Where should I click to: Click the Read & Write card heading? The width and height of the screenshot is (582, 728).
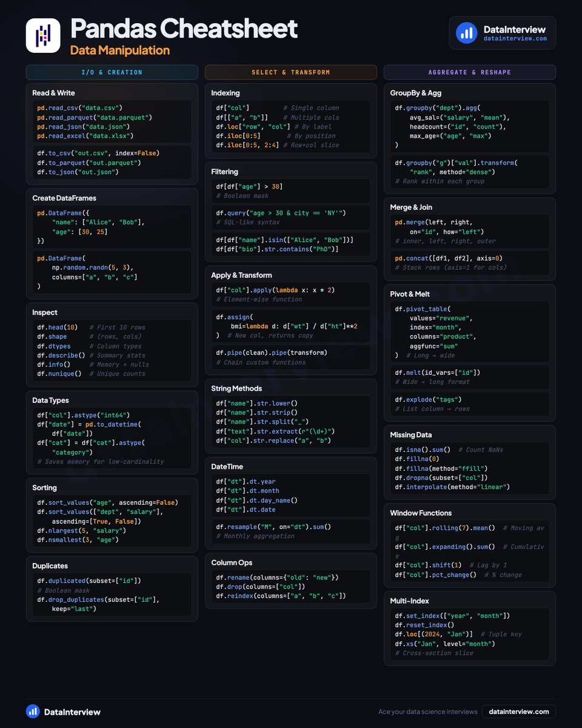coord(53,93)
